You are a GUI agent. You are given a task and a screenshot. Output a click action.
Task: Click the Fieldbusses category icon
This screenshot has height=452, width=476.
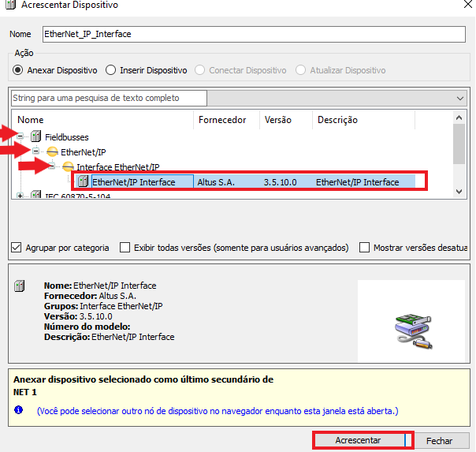click(35, 137)
